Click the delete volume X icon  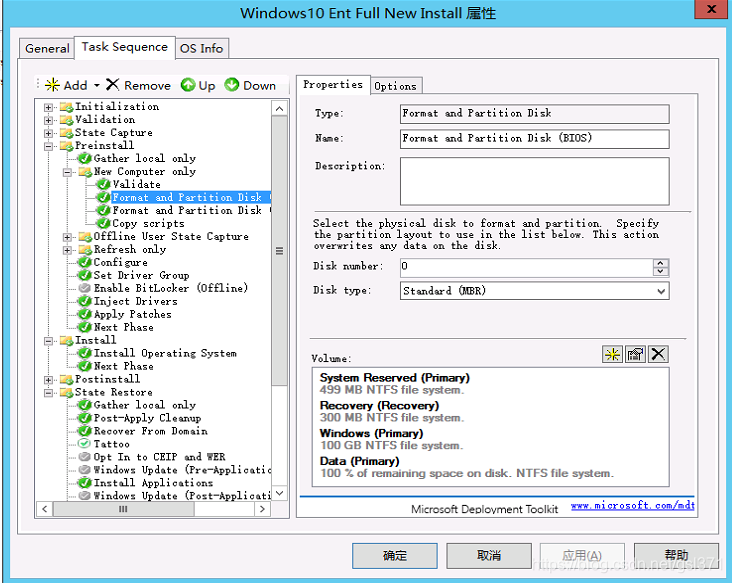(658, 354)
